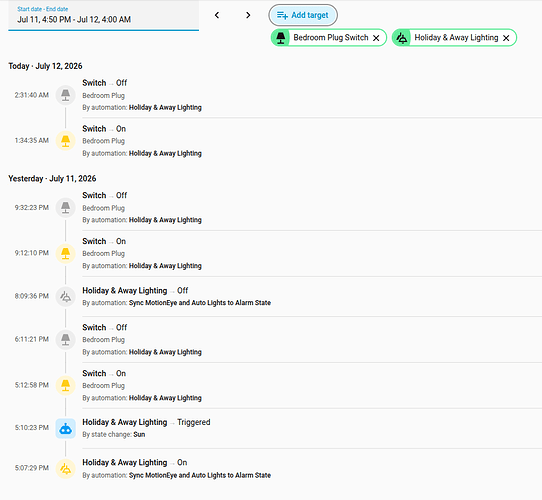Go to previous date range
The width and height of the screenshot is (542, 500).
click(217, 15)
